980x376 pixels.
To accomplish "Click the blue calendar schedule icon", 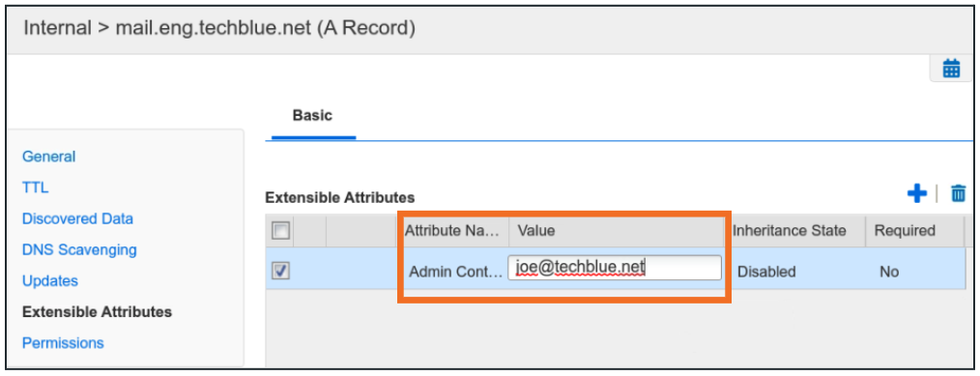I will click(951, 68).
